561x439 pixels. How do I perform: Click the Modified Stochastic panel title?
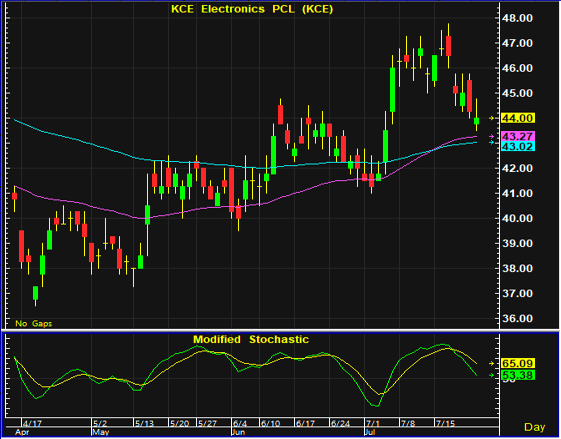[251, 339]
